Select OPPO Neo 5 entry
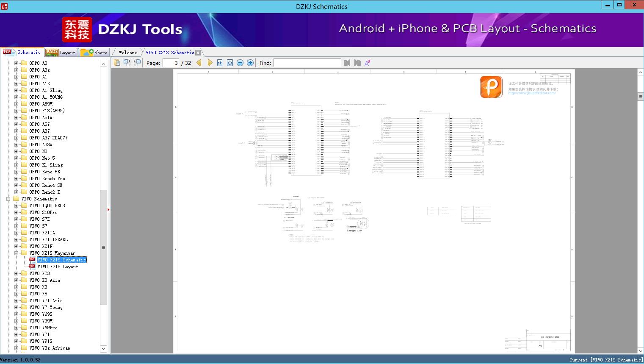Screen dimensions: 644x364 [x=42, y=158]
